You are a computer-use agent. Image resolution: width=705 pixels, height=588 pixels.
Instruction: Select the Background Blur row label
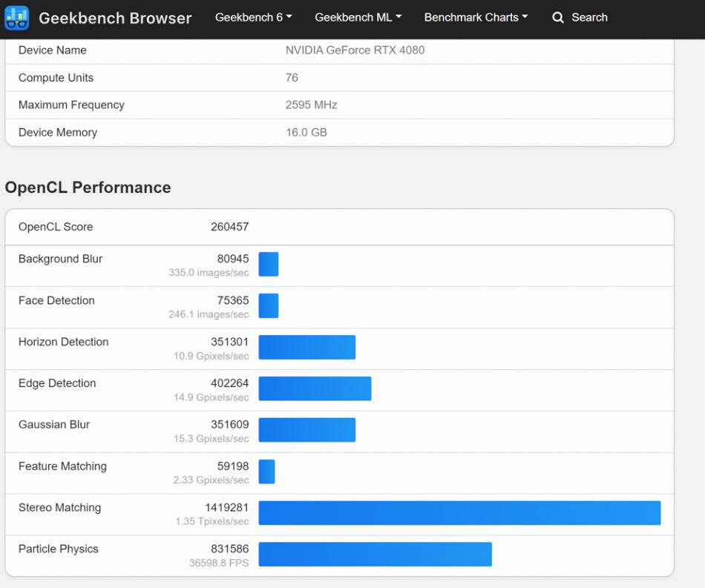[60, 260]
